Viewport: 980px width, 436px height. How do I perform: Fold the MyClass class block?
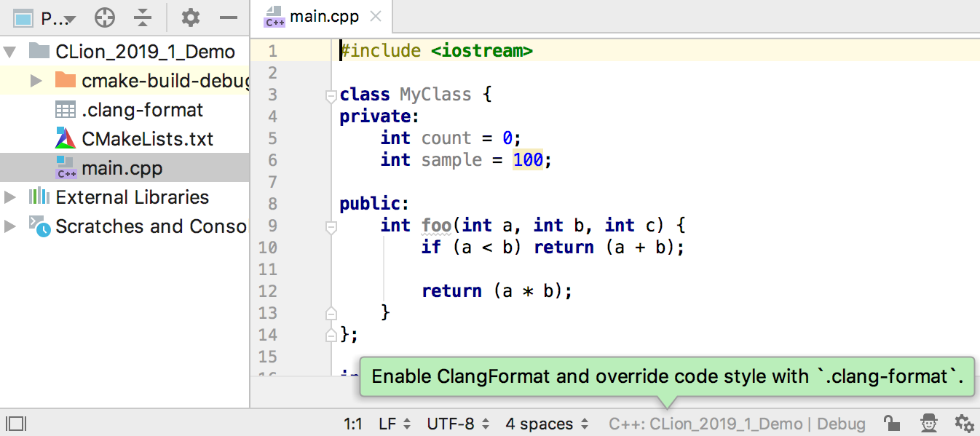(x=331, y=95)
